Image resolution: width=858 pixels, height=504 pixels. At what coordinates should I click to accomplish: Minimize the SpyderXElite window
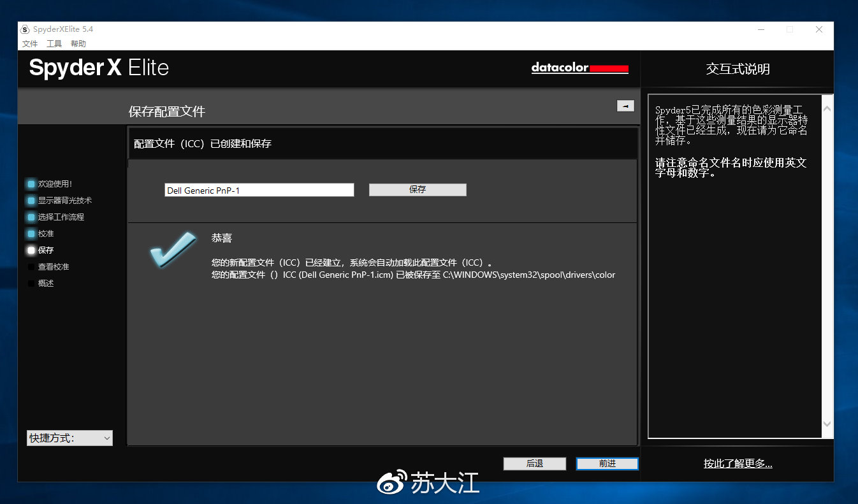pos(761,29)
